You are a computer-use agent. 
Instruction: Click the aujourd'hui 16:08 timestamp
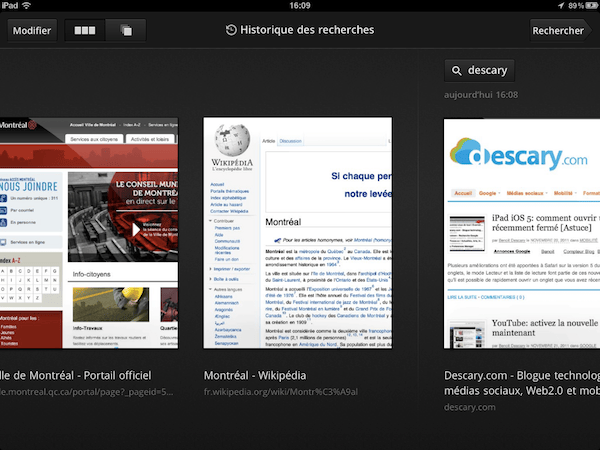(481, 95)
